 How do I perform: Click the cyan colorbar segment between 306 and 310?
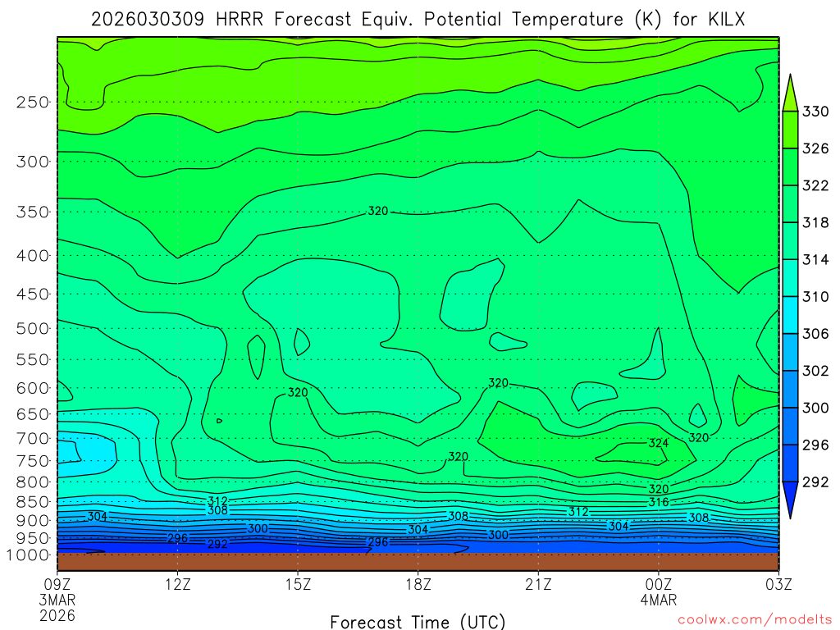tap(790, 315)
